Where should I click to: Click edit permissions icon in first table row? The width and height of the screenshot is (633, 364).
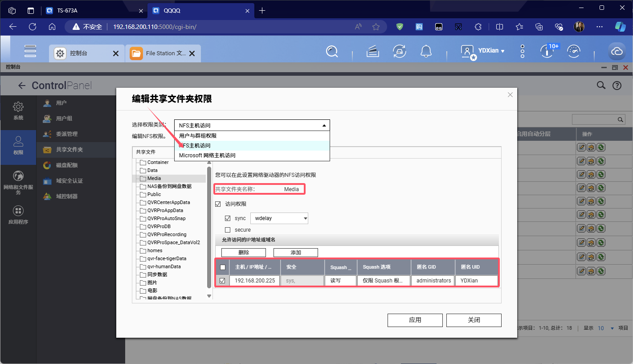[x=591, y=147]
